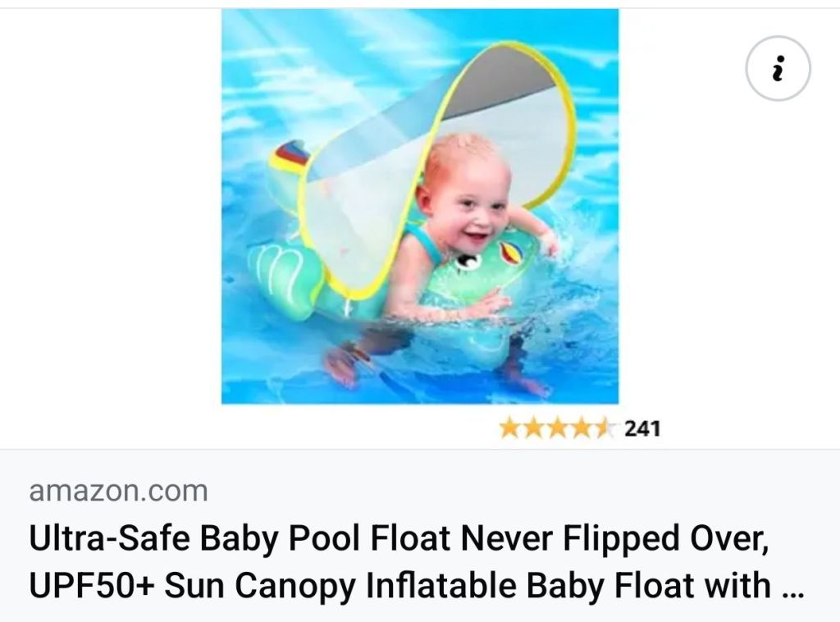Click the second gold rating star
The height and width of the screenshot is (622, 840).
coord(532,428)
